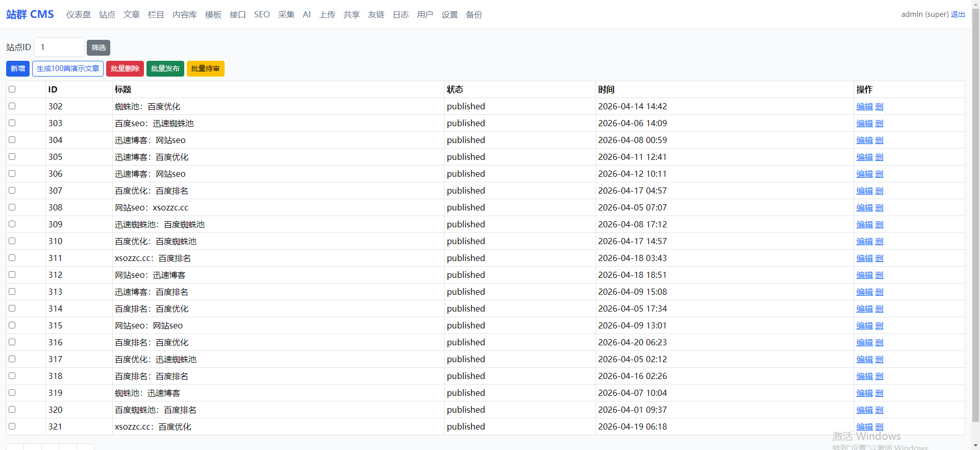980x450 pixels.
Task: Select the checkbox for row 310
Action: tap(12, 241)
